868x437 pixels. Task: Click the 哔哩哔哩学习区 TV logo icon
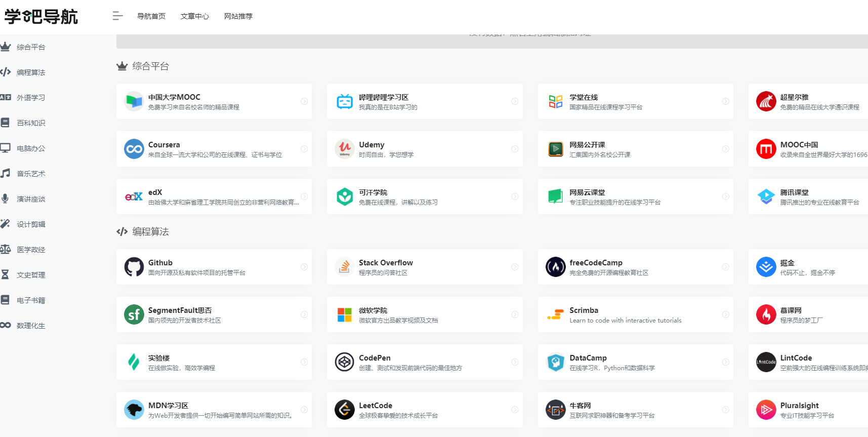point(345,101)
